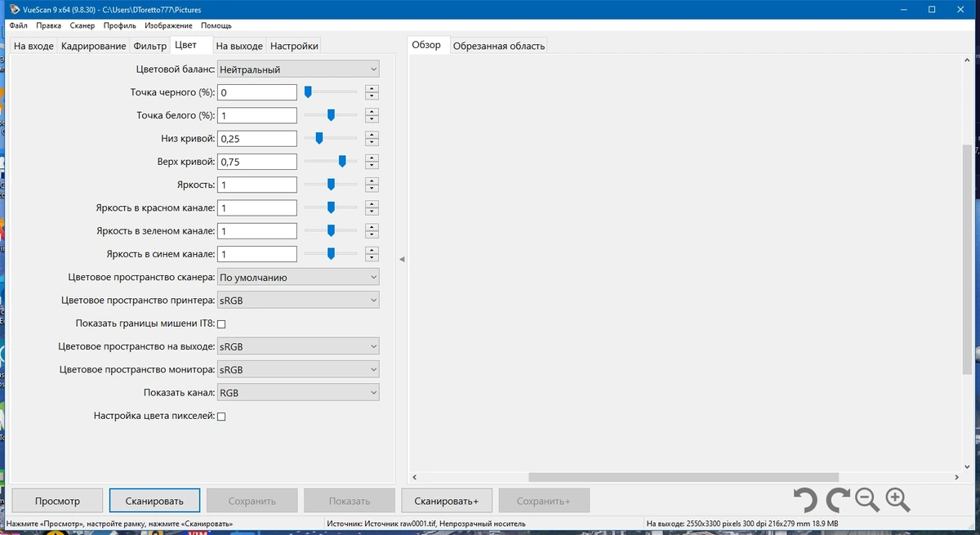Image resolution: width=980 pixels, height=535 pixels.
Task: Toggle Настройка цвета пикселей checkbox
Action: click(x=221, y=417)
